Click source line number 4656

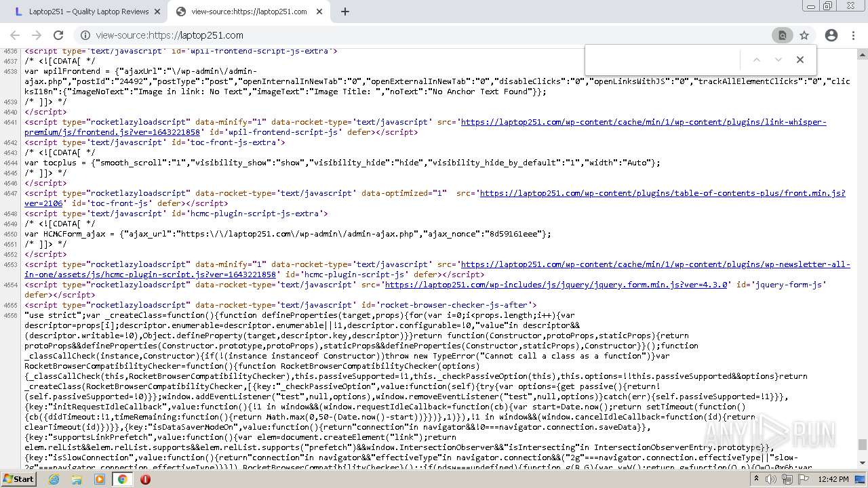10,315
